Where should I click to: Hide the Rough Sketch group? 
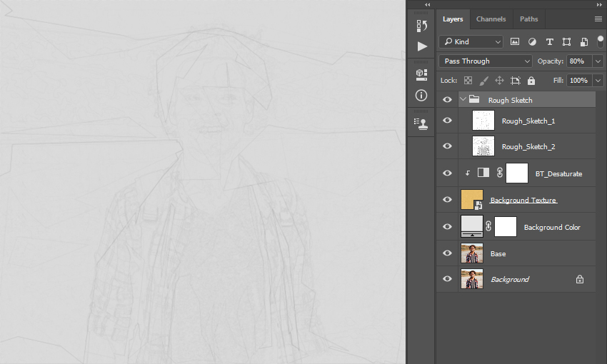pos(447,99)
